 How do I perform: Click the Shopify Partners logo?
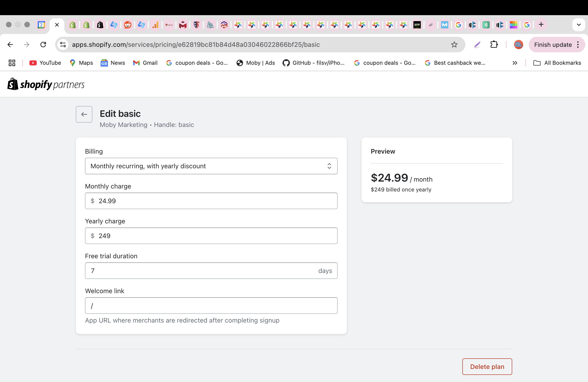[46, 84]
